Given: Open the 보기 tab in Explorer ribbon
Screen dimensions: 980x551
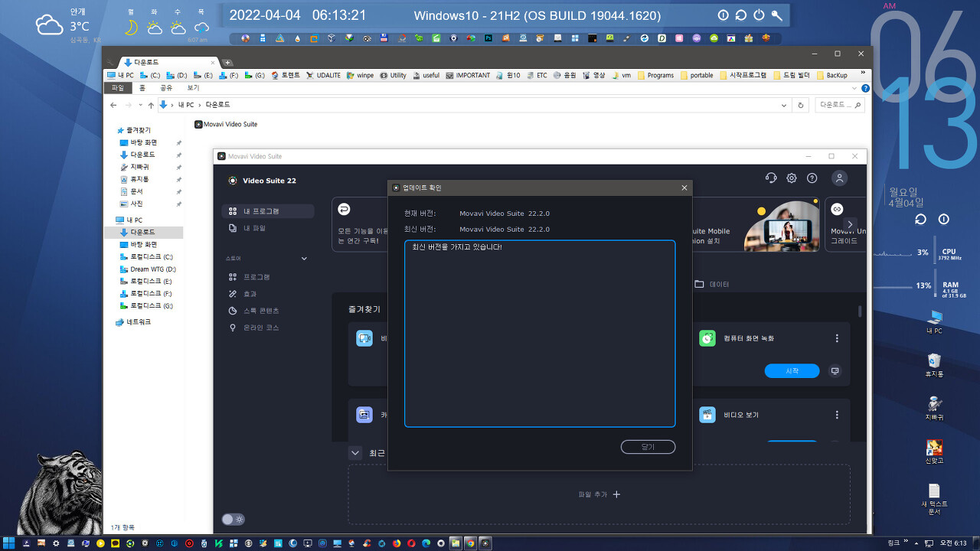Looking at the screenshot, I should (193, 88).
